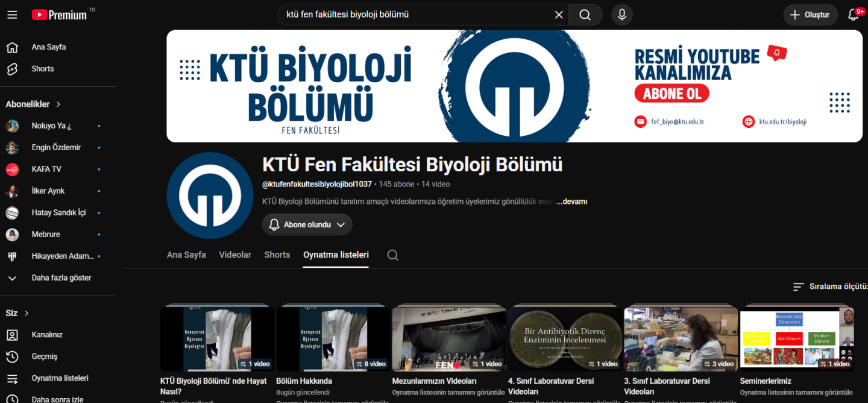The image size is (868, 403).
Task: Open notifications bell in header
Action: [854, 14]
